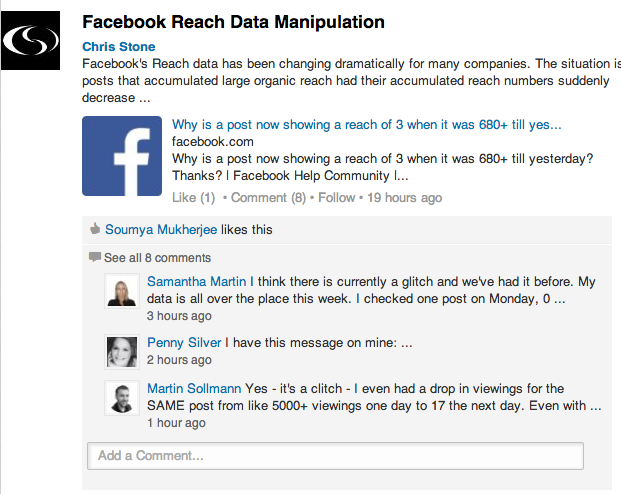Open Penny Silver's name link
This screenshot has width=621, height=494.
(184, 342)
